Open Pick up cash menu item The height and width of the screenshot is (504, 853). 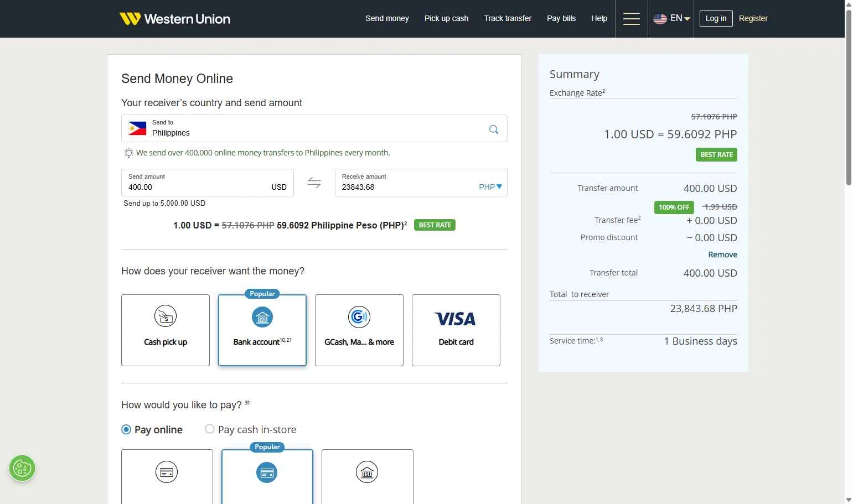click(446, 18)
